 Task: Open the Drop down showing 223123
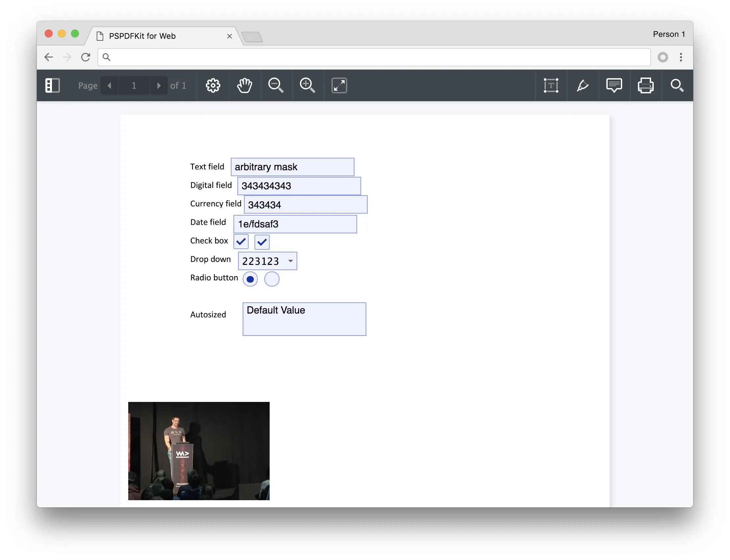(x=267, y=261)
